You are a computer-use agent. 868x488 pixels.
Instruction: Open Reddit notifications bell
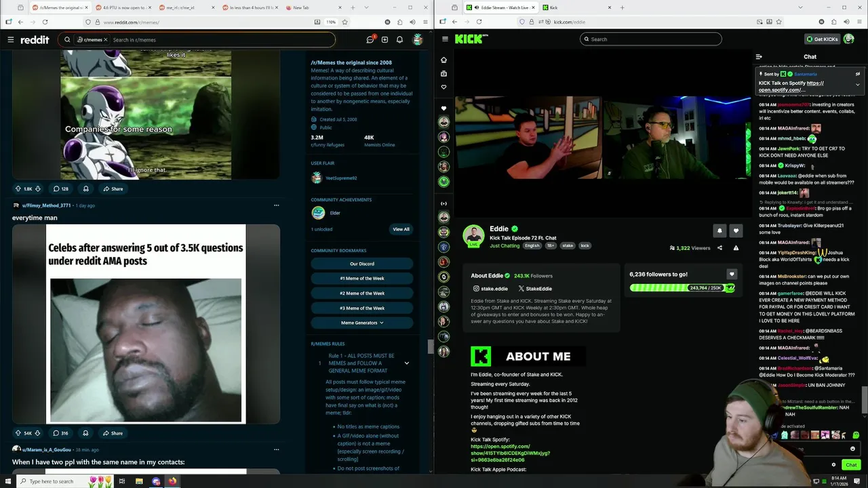(x=399, y=39)
